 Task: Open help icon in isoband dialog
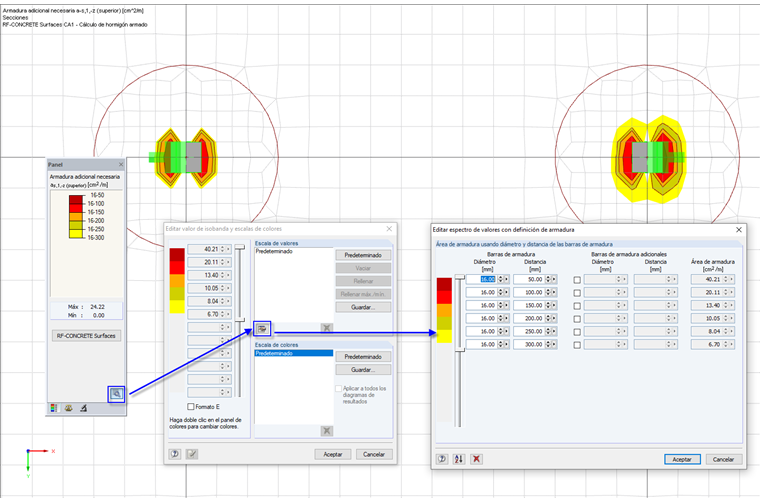pyautogui.click(x=175, y=454)
